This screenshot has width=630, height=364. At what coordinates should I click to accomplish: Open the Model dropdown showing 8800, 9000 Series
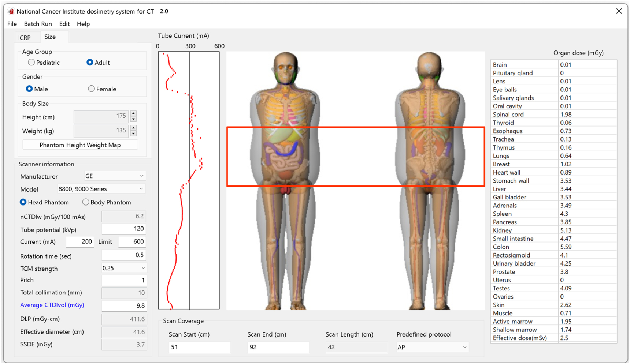click(101, 189)
